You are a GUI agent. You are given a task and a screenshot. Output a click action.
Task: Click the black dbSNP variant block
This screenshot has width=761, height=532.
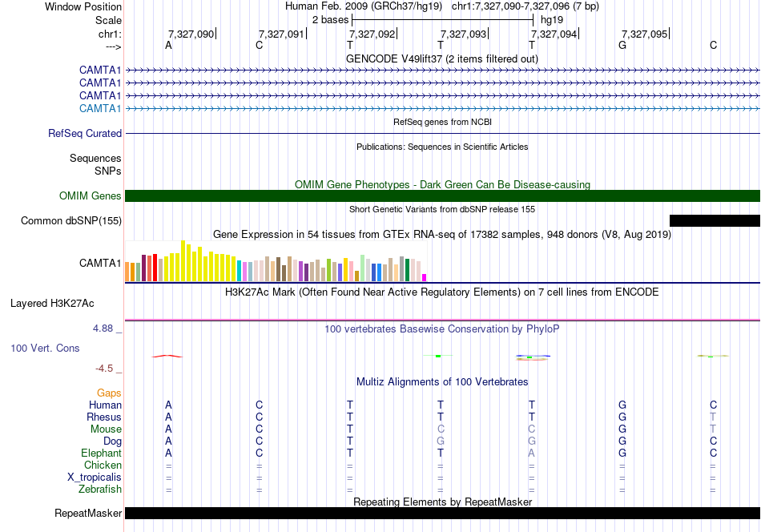point(715,221)
